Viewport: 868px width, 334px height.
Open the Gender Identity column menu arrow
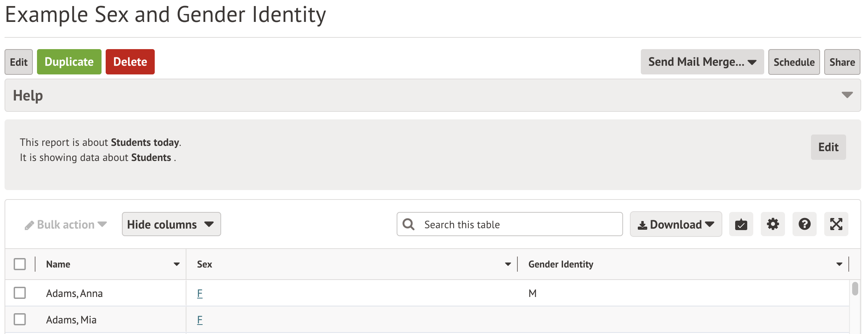coord(839,264)
